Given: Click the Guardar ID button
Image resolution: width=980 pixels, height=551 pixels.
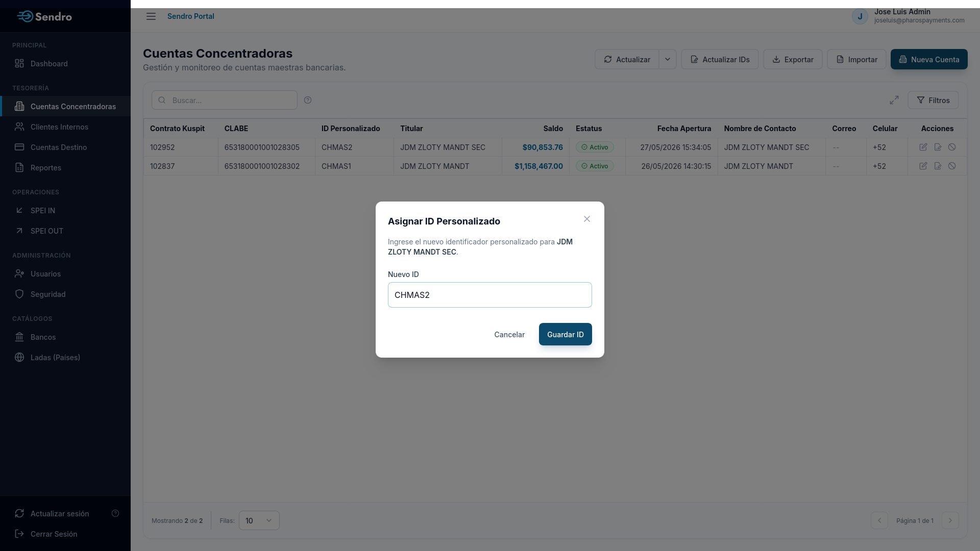Looking at the screenshot, I should (566, 334).
